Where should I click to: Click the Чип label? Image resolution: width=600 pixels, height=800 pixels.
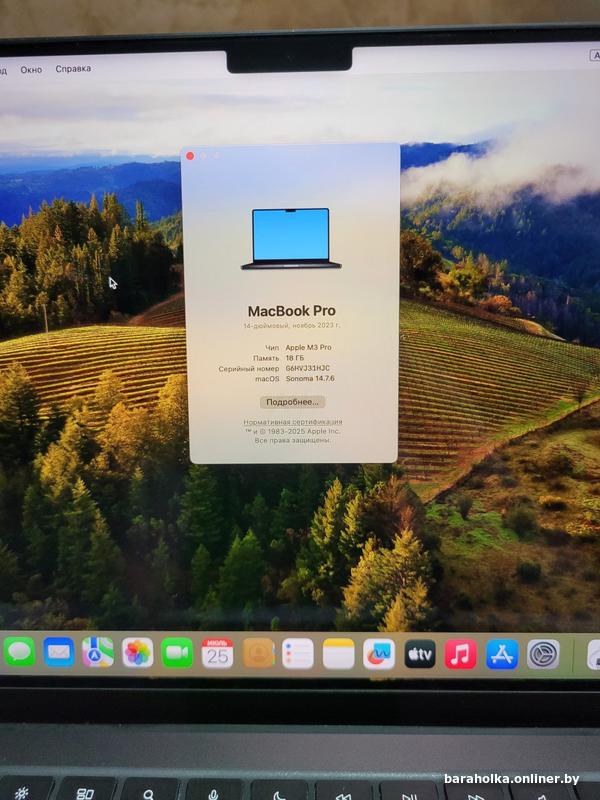[272, 347]
